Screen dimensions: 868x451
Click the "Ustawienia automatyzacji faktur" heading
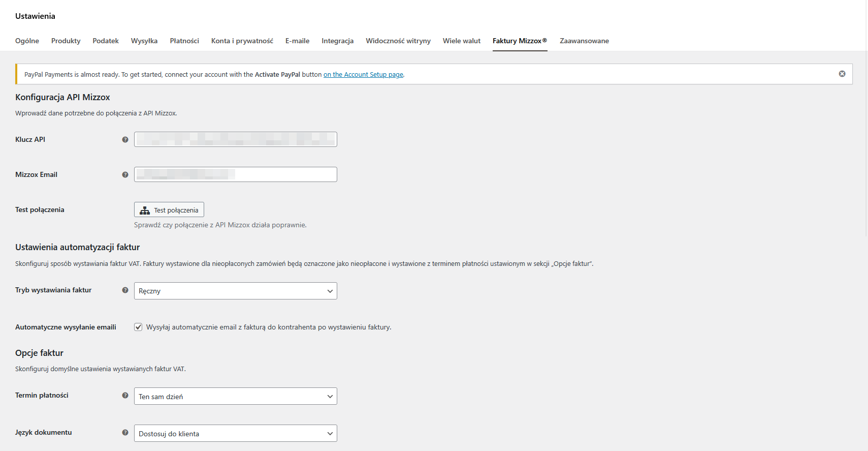77,247
